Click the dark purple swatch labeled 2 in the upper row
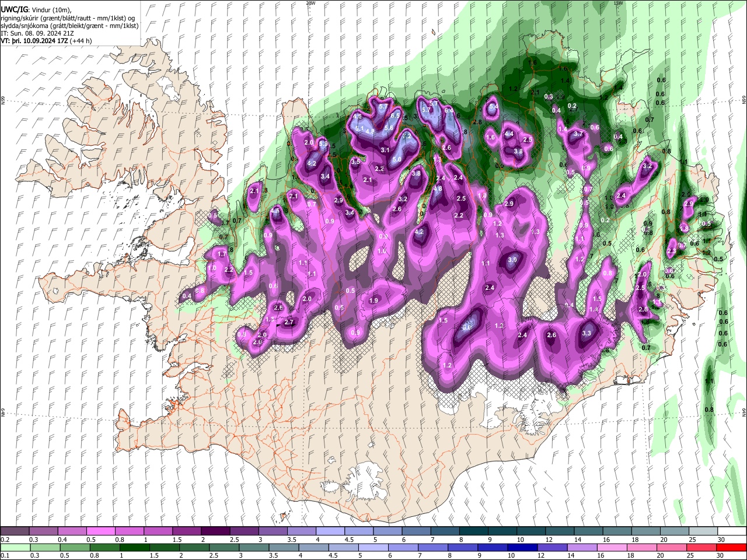 click(215, 531)
